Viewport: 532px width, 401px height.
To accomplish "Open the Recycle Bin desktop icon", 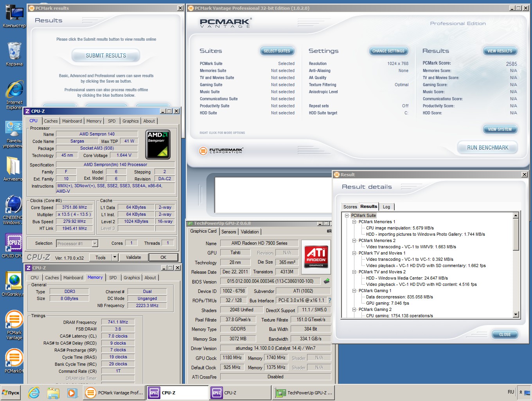I will 14,54.
